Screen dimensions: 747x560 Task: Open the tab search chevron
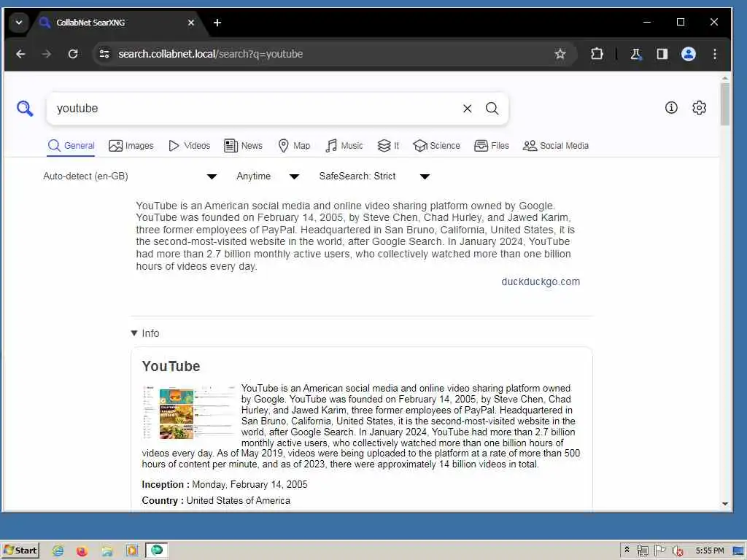click(x=19, y=23)
